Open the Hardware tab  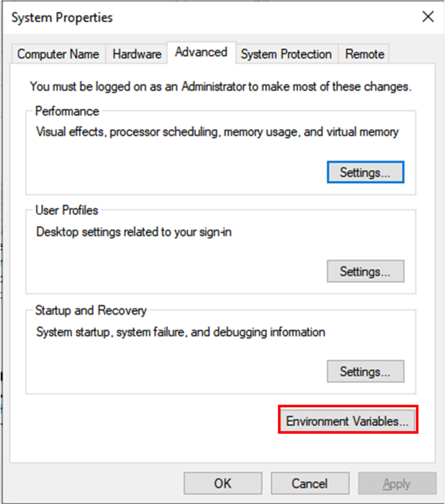(x=136, y=54)
